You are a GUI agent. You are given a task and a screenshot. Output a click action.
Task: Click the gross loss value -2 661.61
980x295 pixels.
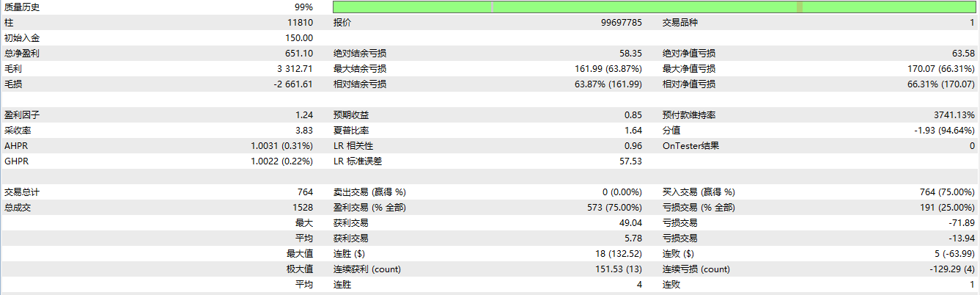click(x=294, y=84)
